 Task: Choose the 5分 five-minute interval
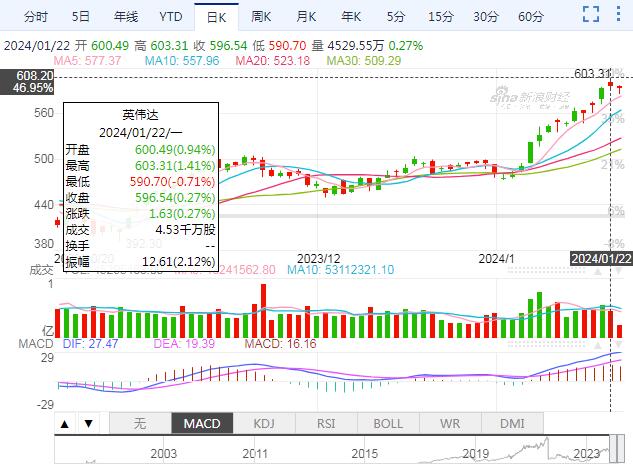point(396,17)
